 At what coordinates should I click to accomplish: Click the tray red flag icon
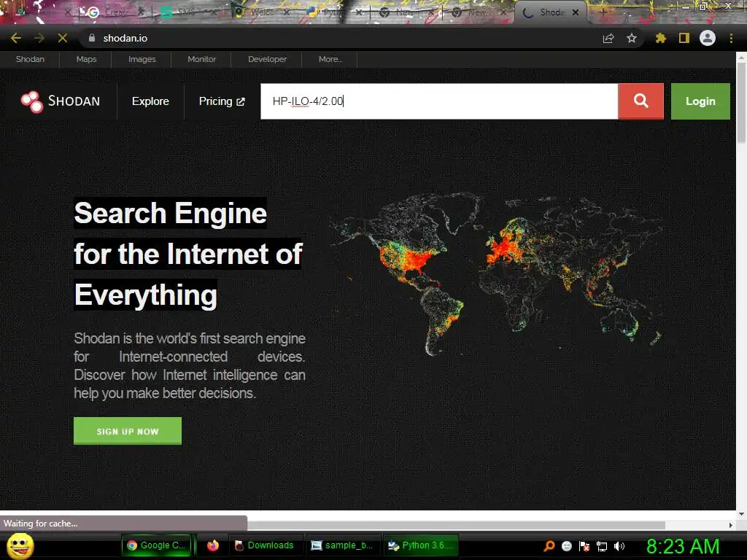(584, 546)
